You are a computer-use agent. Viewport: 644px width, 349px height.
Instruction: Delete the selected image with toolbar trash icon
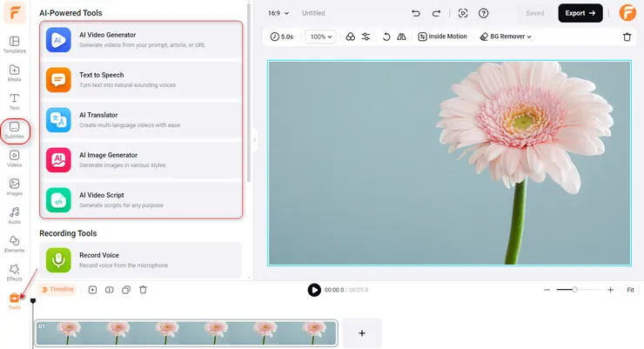point(627,37)
